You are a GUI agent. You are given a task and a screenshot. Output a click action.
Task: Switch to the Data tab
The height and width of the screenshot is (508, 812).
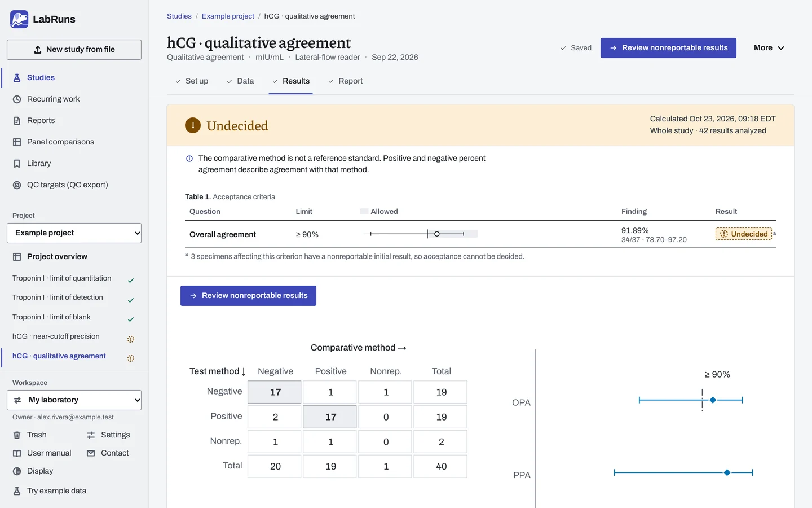pyautogui.click(x=240, y=81)
